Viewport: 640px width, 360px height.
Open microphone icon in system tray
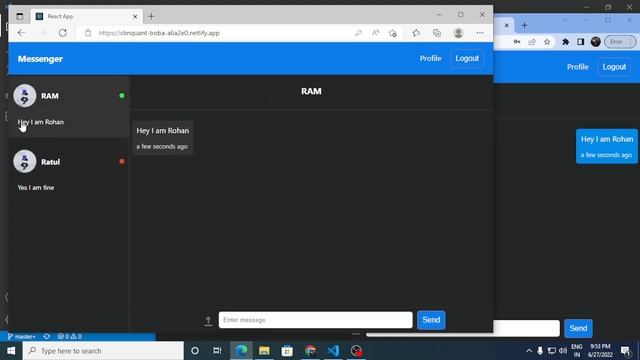(x=540, y=351)
